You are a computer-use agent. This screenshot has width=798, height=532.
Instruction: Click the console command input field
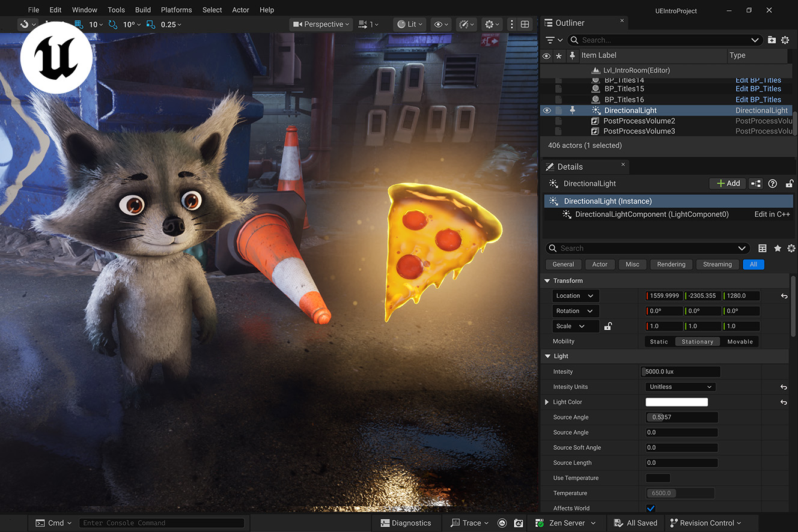tap(162, 523)
